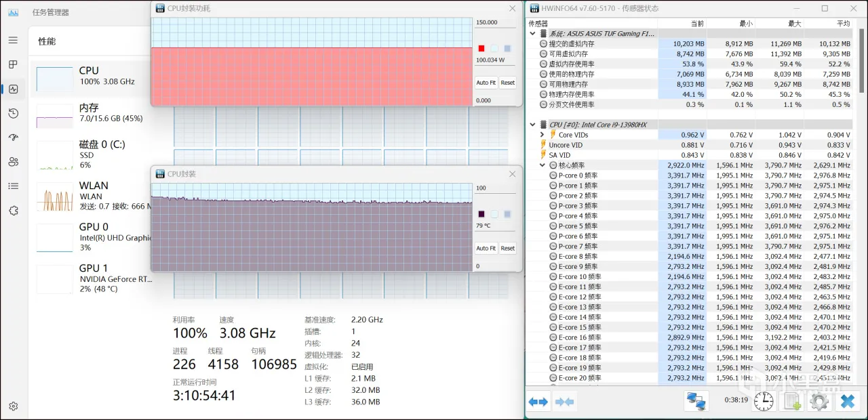Open Startup apps speedometer icon in sidebar
This screenshot has width=868, height=420.
[13, 138]
